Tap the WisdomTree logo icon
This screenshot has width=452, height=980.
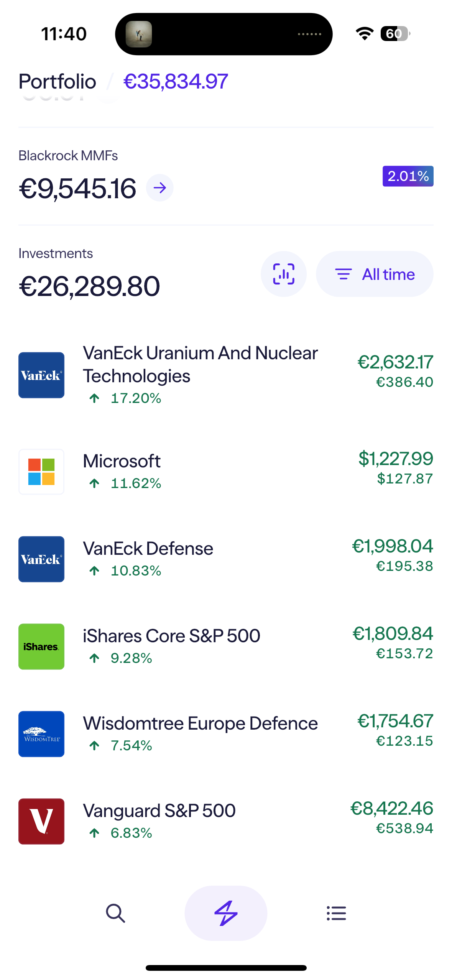pyautogui.click(x=41, y=734)
